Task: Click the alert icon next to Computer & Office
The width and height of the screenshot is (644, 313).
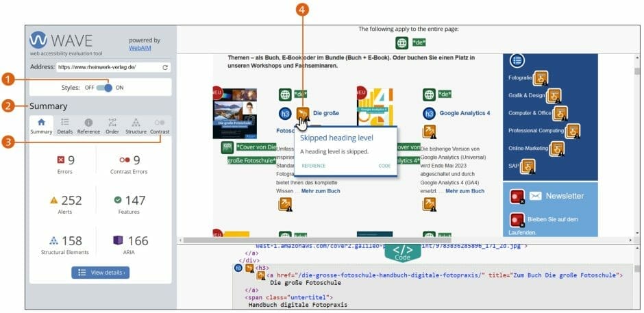Action: click(560, 114)
